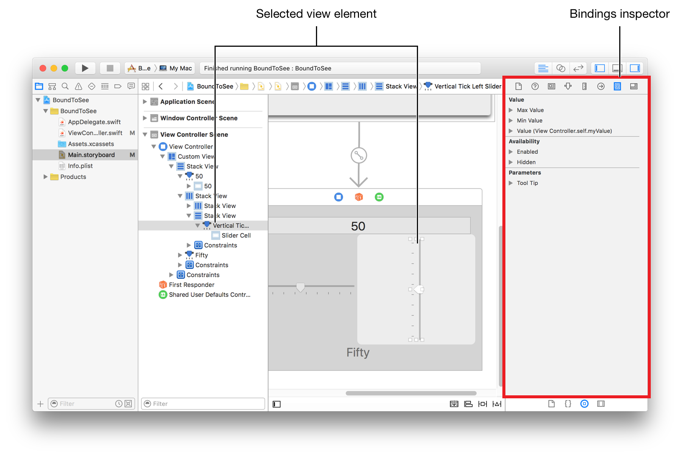Viewport: 680px width, 458px height.
Task: Click the project navigator filter field
Action: pyautogui.click(x=91, y=404)
